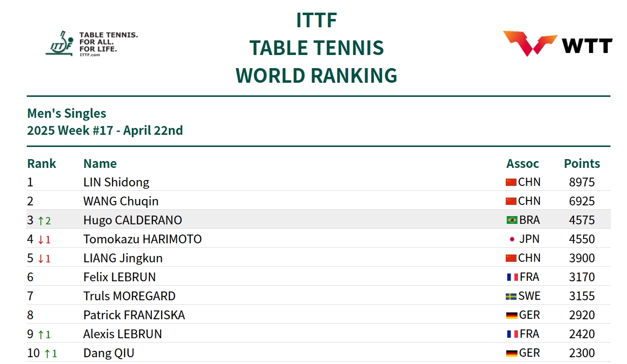Click the WTT logo at top right
Viewport: 627px width, 364px height.
[557, 44]
